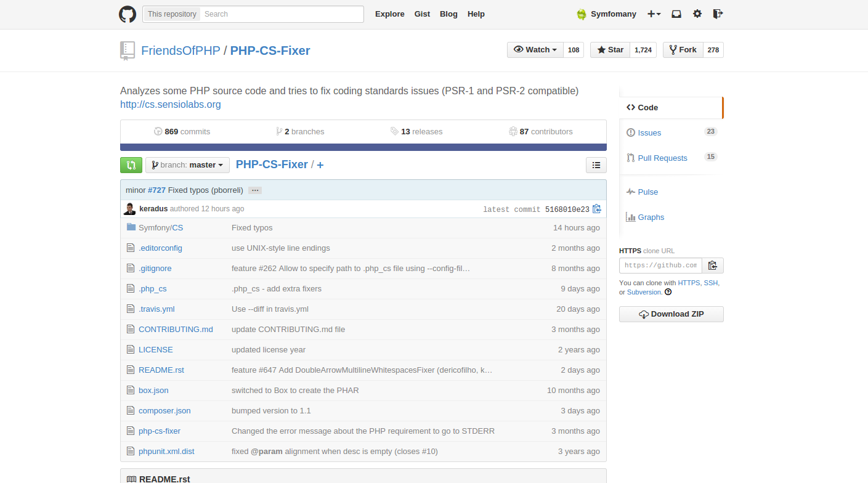The width and height of the screenshot is (868, 483).
Task: Click the releases tag icon
Action: click(394, 131)
